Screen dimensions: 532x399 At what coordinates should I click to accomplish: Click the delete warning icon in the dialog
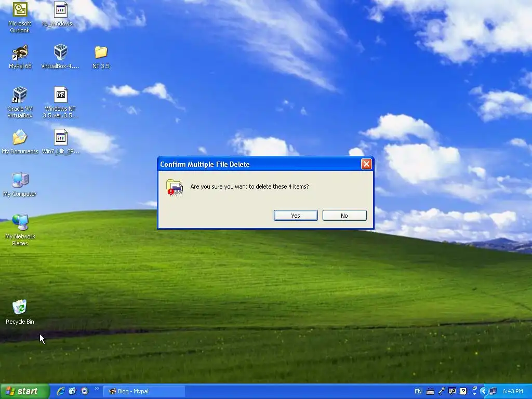pos(175,188)
